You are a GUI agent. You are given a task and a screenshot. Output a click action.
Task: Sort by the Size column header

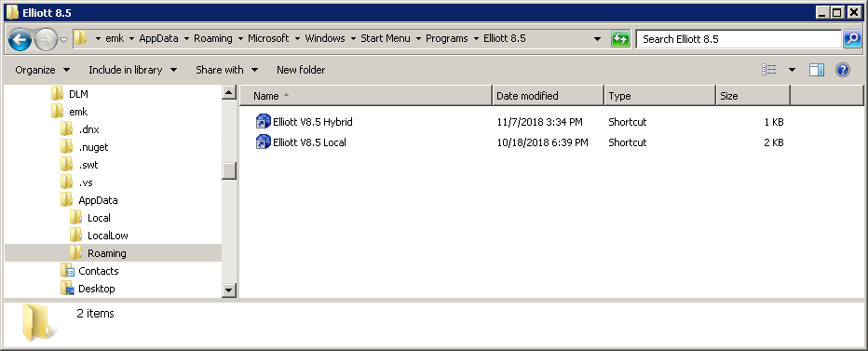click(x=753, y=96)
